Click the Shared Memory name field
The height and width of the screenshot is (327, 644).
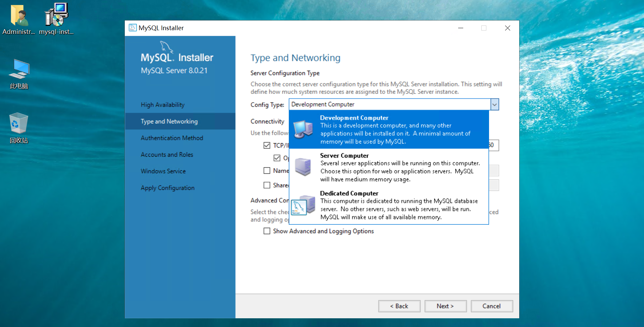pos(494,185)
